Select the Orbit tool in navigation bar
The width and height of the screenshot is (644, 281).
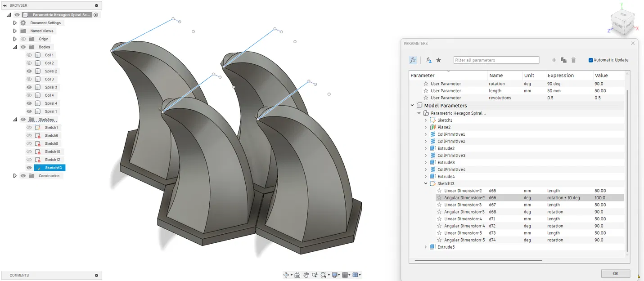tap(286, 275)
